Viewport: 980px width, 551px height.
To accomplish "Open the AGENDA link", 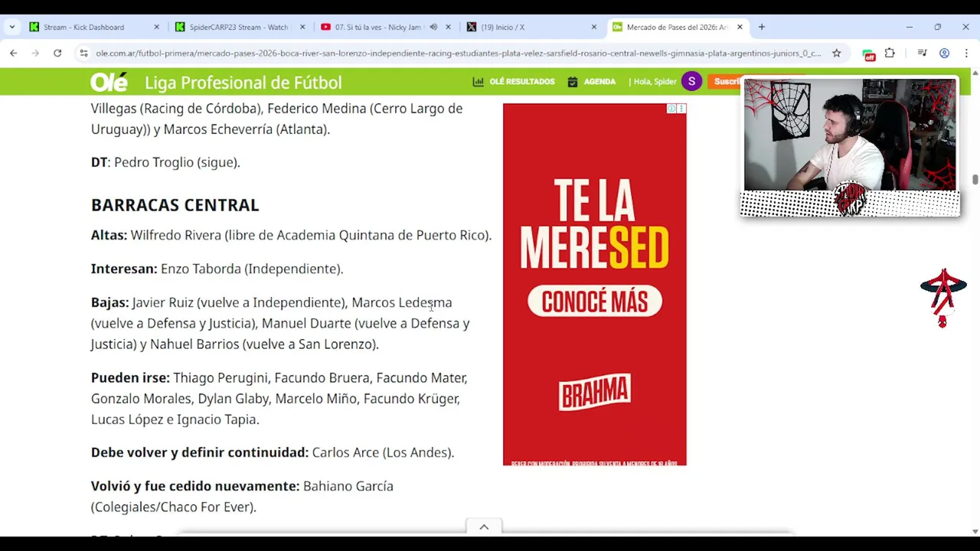I will tap(599, 81).
